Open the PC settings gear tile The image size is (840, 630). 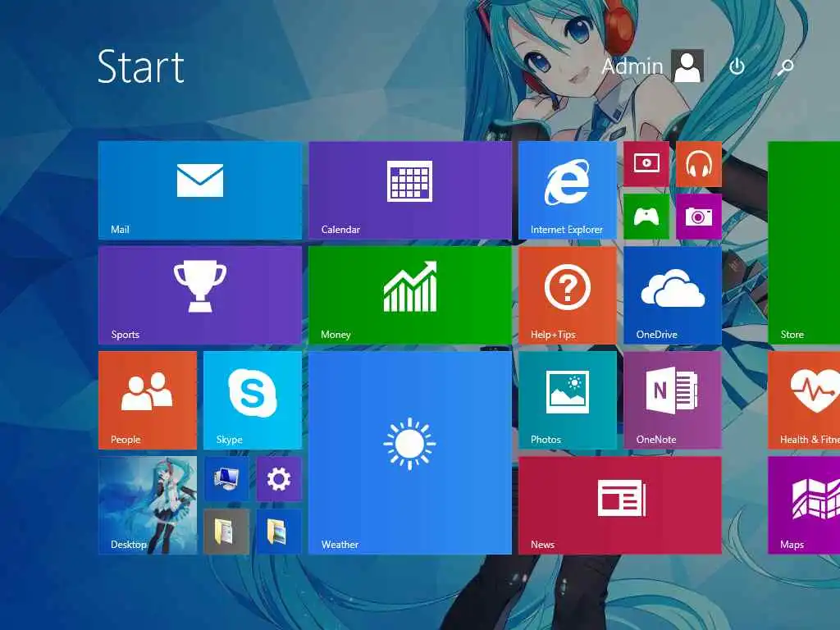[x=279, y=479]
